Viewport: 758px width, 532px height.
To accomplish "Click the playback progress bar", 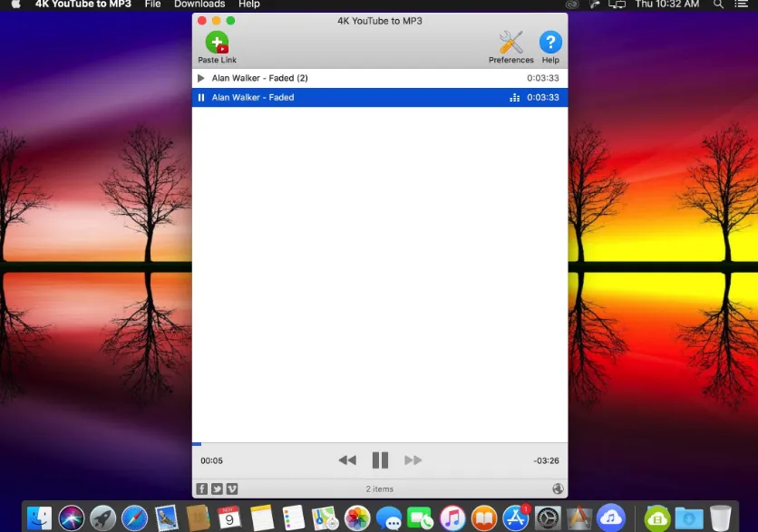I will (380, 443).
